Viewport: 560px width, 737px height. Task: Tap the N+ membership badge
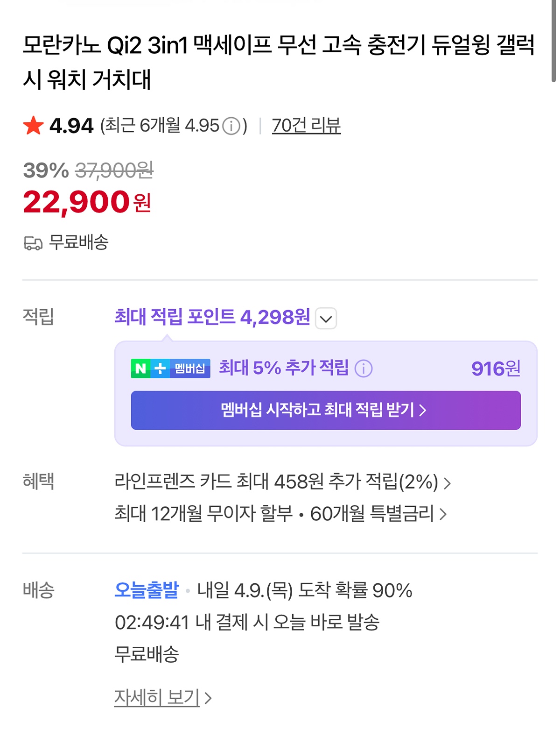[170, 368]
